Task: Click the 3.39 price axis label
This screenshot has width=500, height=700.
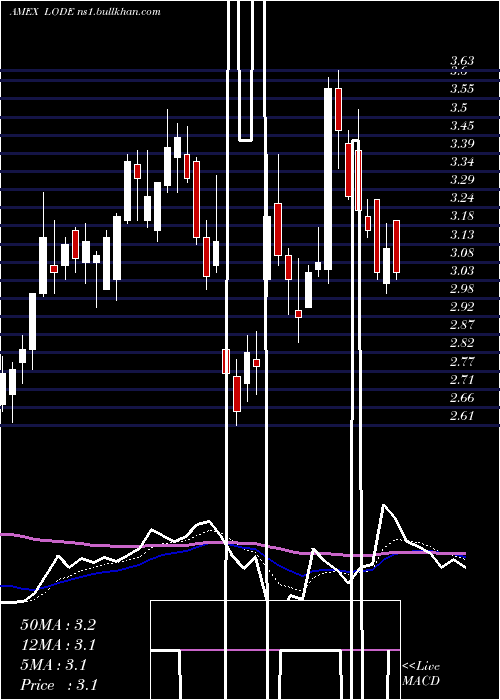Action: [462, 144]
